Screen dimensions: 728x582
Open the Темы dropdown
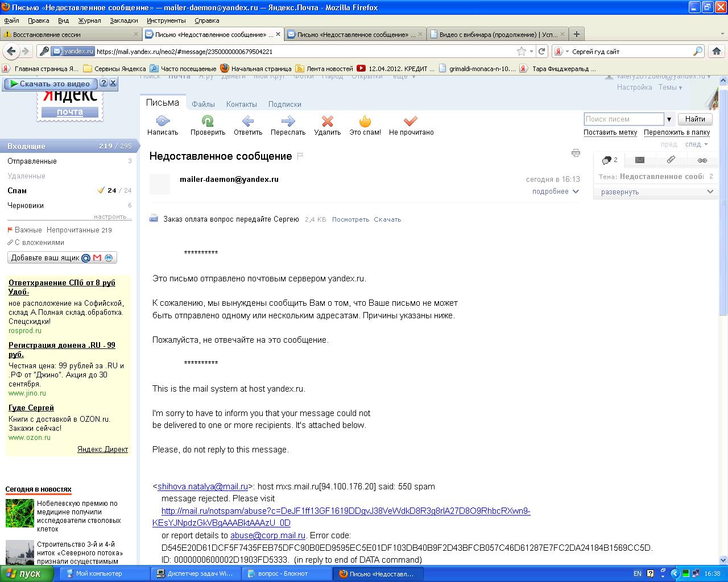pos(670,88)
